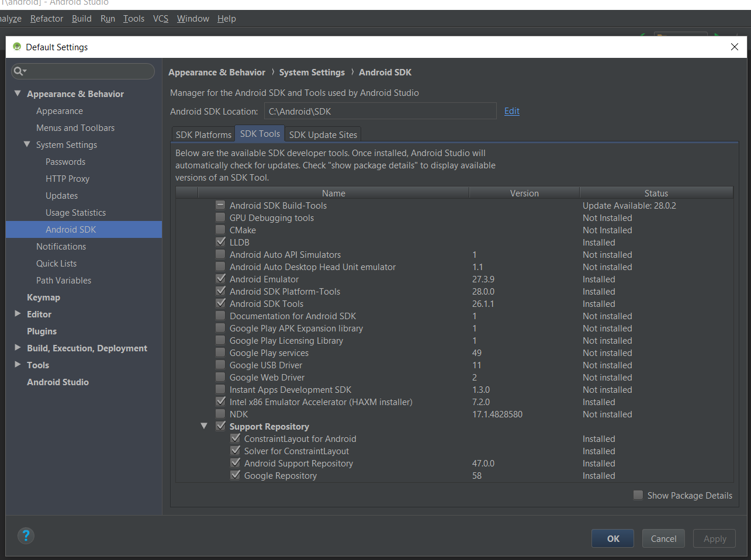Click NDK version '17.1.4828580'

497,414
